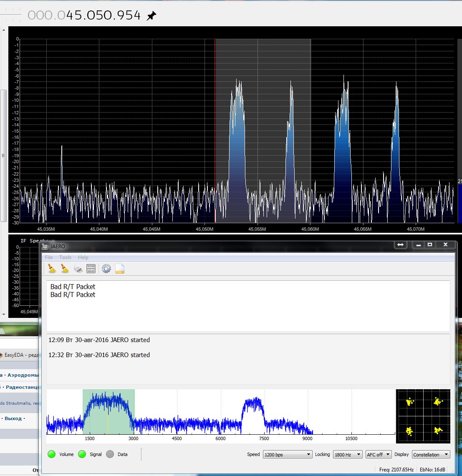462x476 pixels.
Task: Click the JAERO window title bar icon
Action: point(45,246)
